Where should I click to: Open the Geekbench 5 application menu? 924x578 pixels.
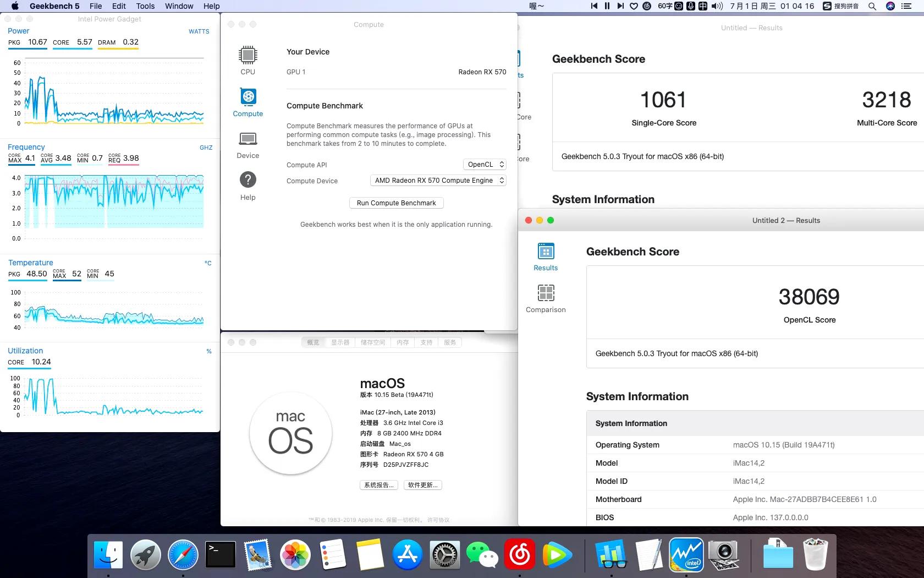pyautogui.click(x=54, y=6)
